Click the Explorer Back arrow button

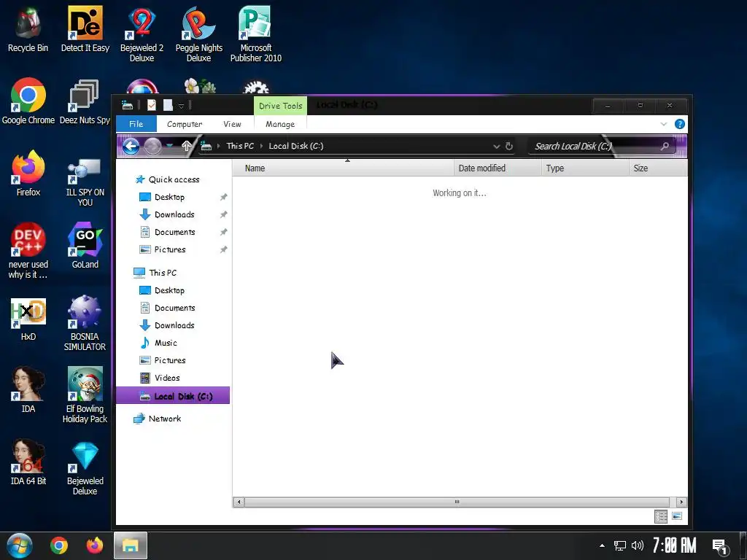[x=131, y=146]
